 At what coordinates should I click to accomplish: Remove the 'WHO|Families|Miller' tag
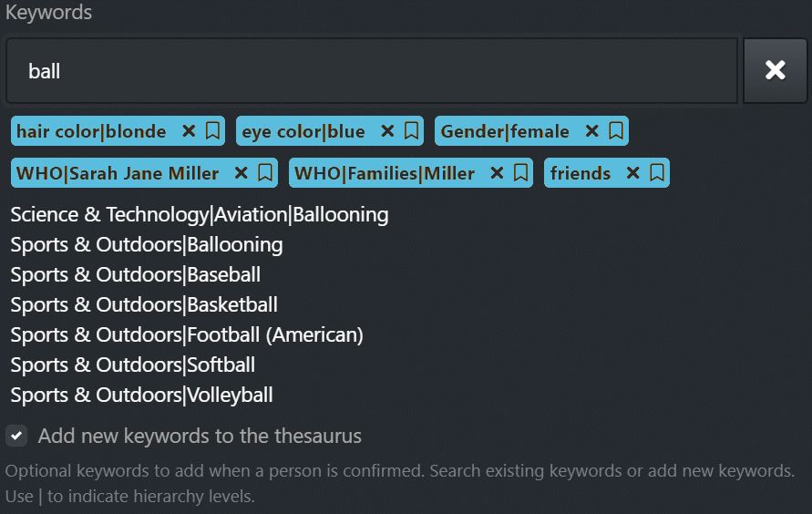coord(498,173)
